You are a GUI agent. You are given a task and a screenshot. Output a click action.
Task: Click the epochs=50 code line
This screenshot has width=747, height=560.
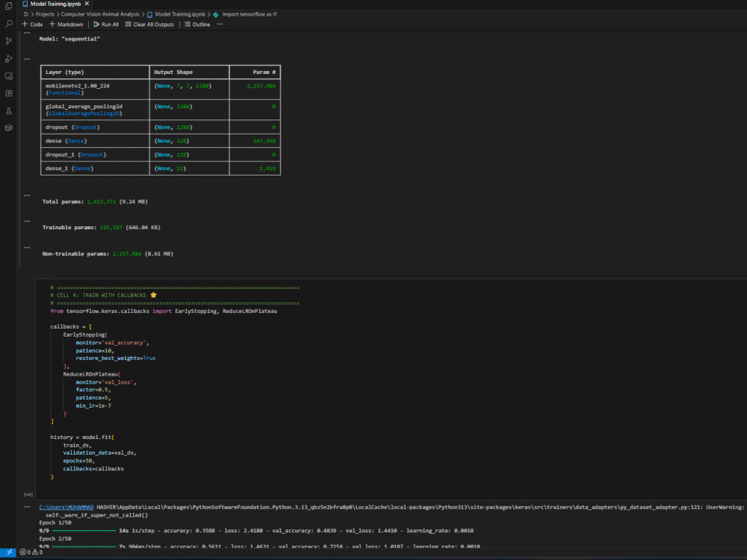click(79, 461)
